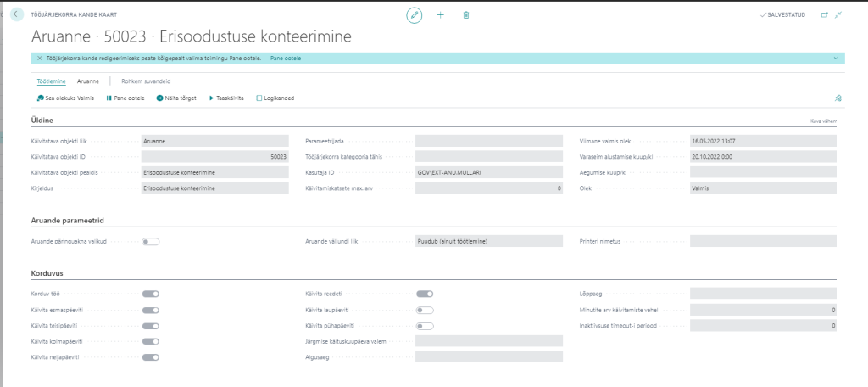
Task: Open the 'Aruanne' action tab
Action: coord(88,81)
